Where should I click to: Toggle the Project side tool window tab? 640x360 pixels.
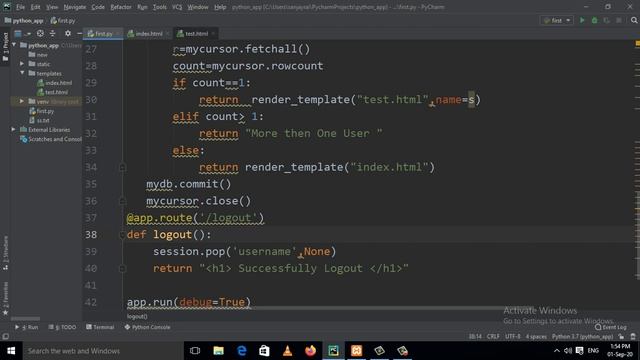pos(5,46)
